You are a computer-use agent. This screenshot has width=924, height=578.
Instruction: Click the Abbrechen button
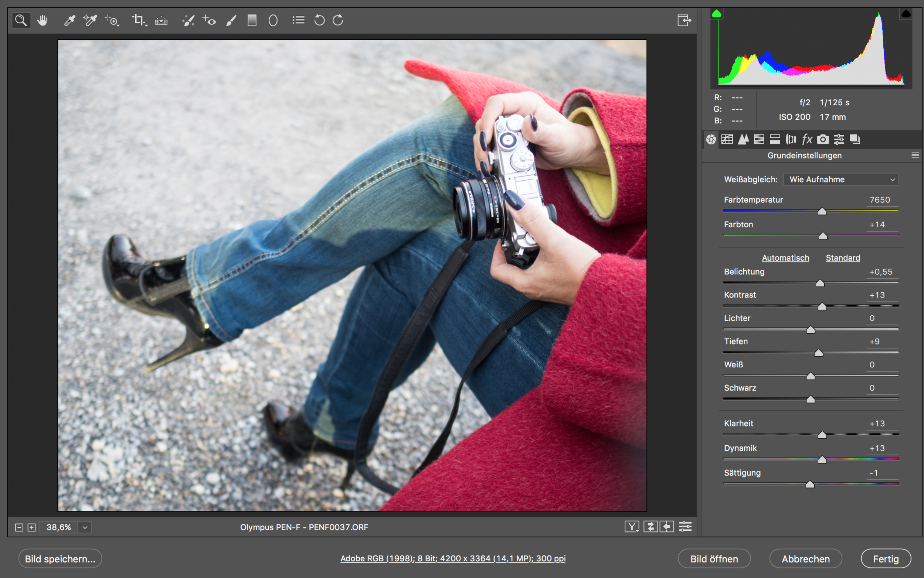click(805, 559)
